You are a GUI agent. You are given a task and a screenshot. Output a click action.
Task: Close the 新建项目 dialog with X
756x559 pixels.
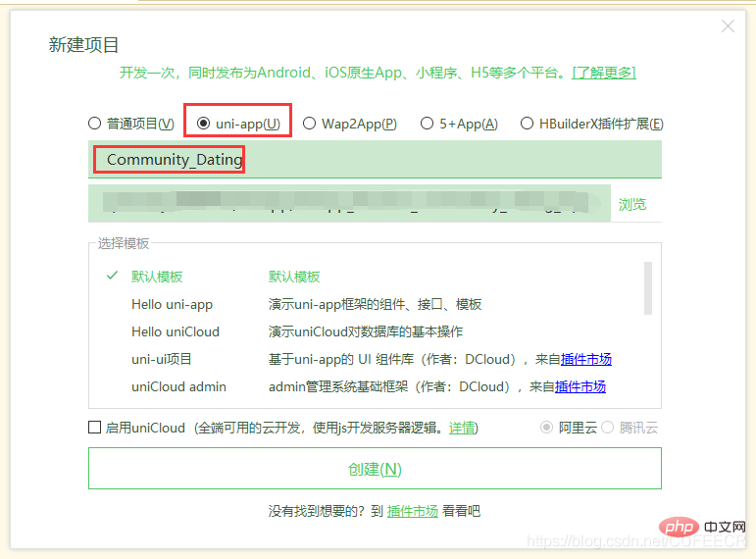[x=728, y=26]
